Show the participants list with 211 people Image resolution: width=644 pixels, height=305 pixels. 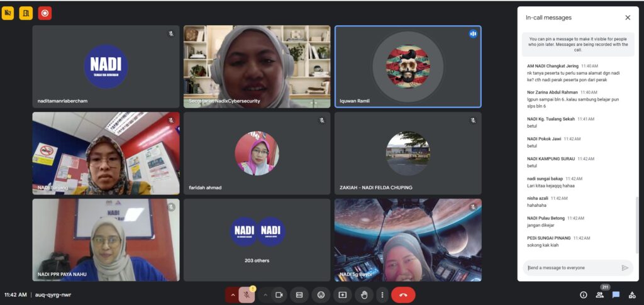[x=599, y=294]
